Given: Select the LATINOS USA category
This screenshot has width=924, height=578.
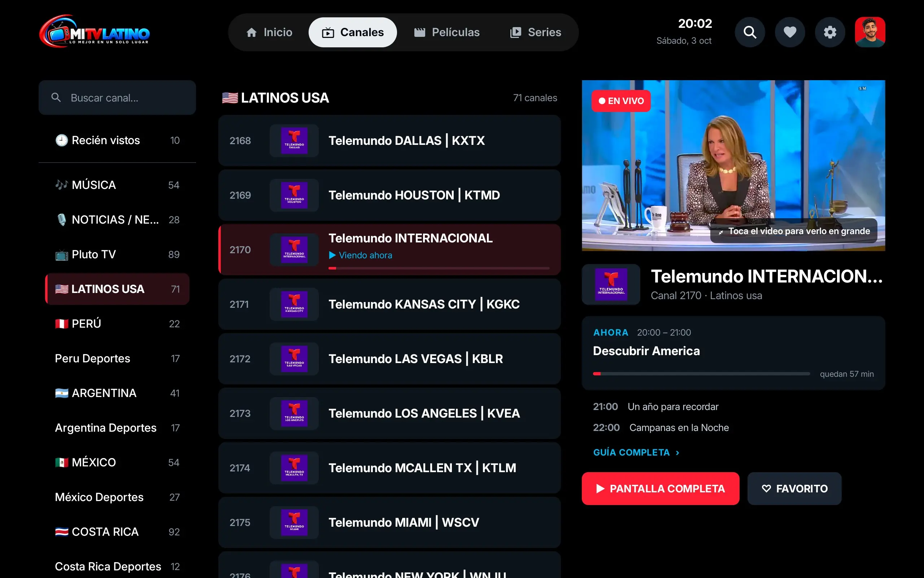Looking at the screenshot, I should click(x=117, y=289).
